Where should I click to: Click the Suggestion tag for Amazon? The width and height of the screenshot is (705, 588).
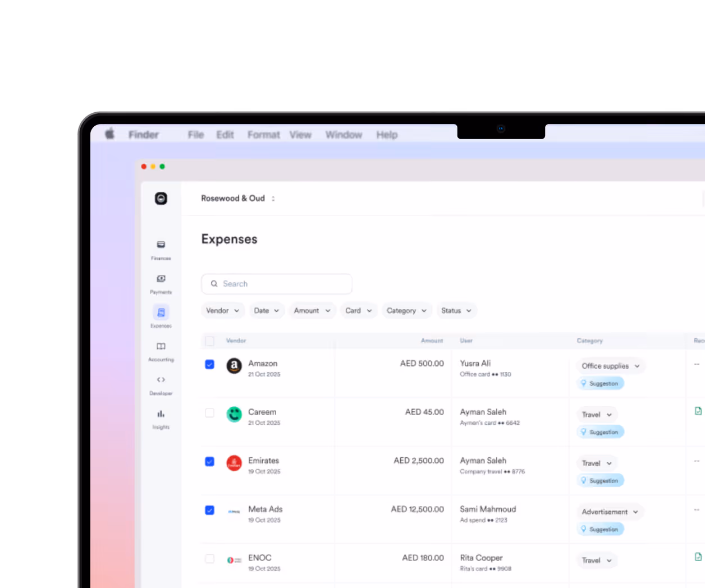(601, 384)
